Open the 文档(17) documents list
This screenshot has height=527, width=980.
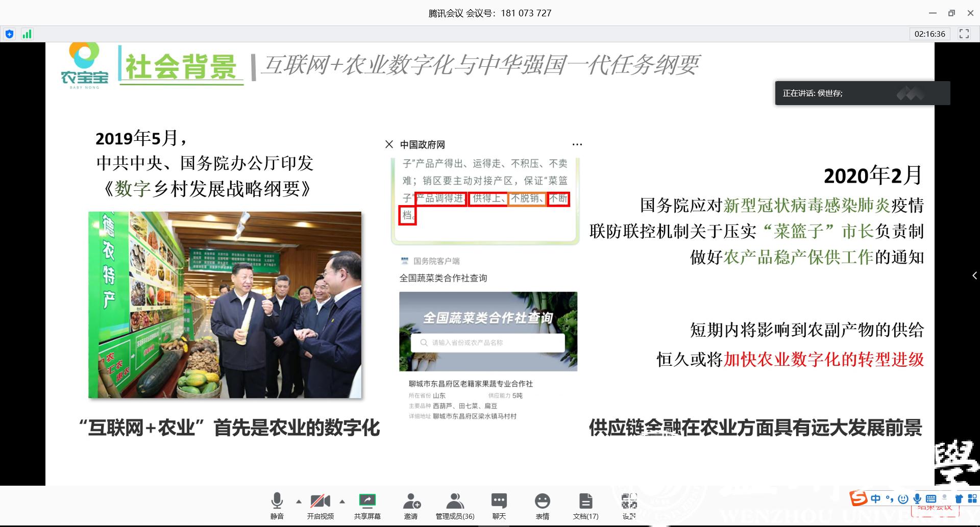pyautogui.click(x=585, y=505)
